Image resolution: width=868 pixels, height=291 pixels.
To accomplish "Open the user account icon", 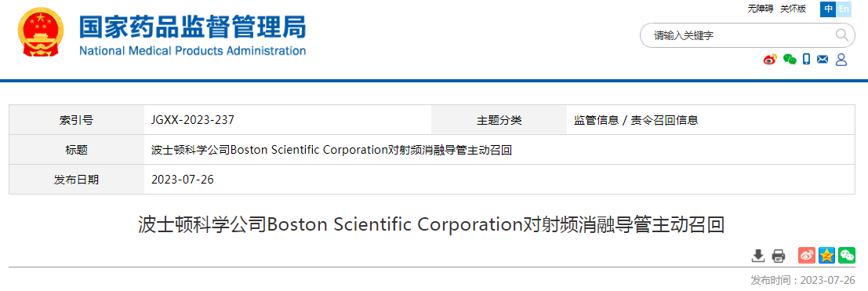I will [841, 60].
